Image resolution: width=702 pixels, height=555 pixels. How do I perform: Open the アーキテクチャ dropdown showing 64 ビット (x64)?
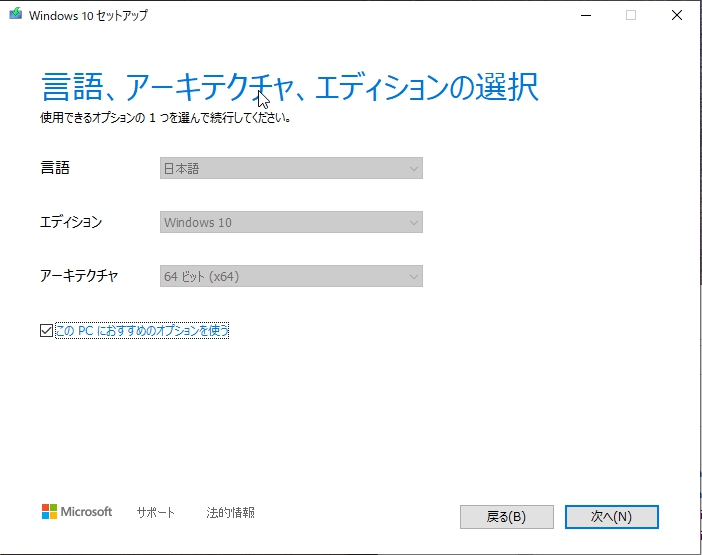pos(291,276)
